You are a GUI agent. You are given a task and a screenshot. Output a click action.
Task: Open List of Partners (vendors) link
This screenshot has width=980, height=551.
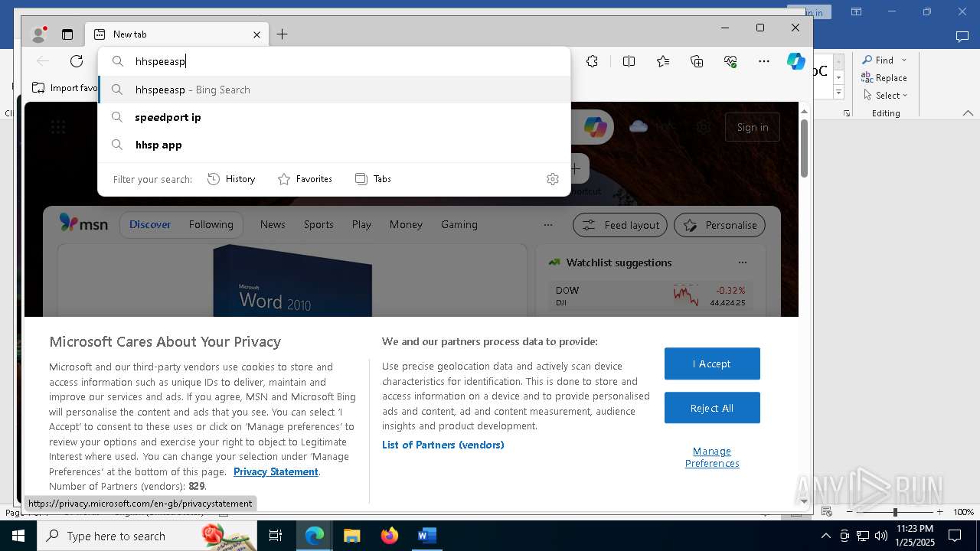tap(443, 445)
